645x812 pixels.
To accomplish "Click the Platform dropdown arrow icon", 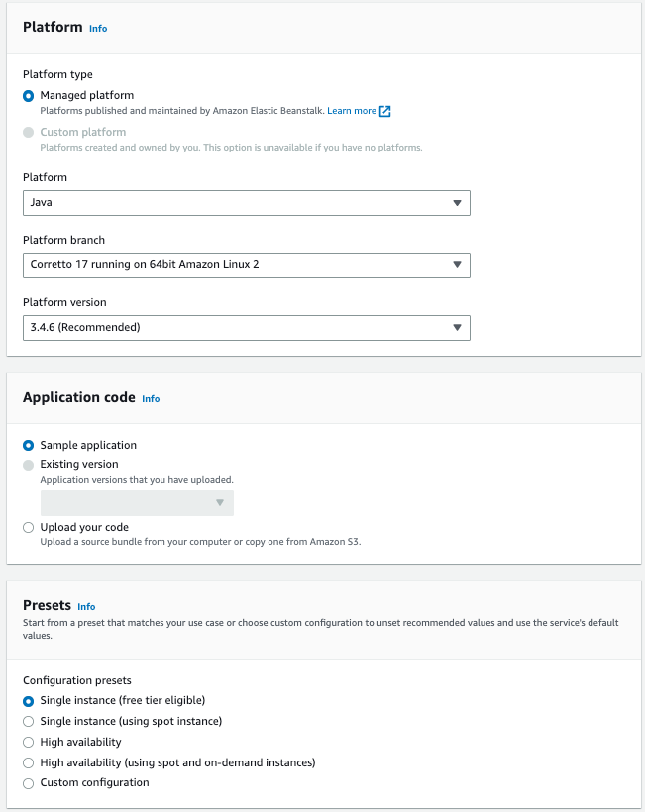I will 457,203.
